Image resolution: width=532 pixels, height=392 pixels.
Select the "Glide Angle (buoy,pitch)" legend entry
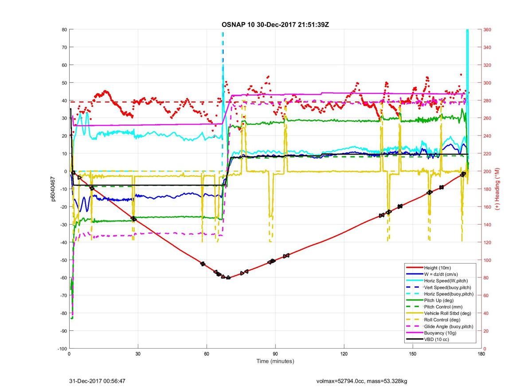[440, 326]
